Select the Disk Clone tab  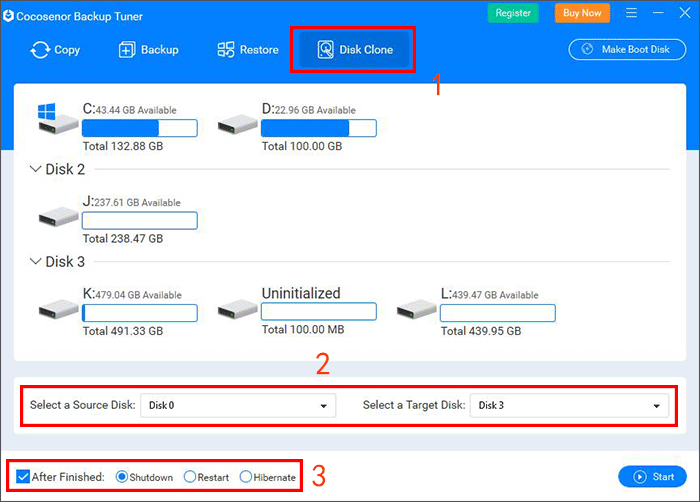[x=354, y=50]
